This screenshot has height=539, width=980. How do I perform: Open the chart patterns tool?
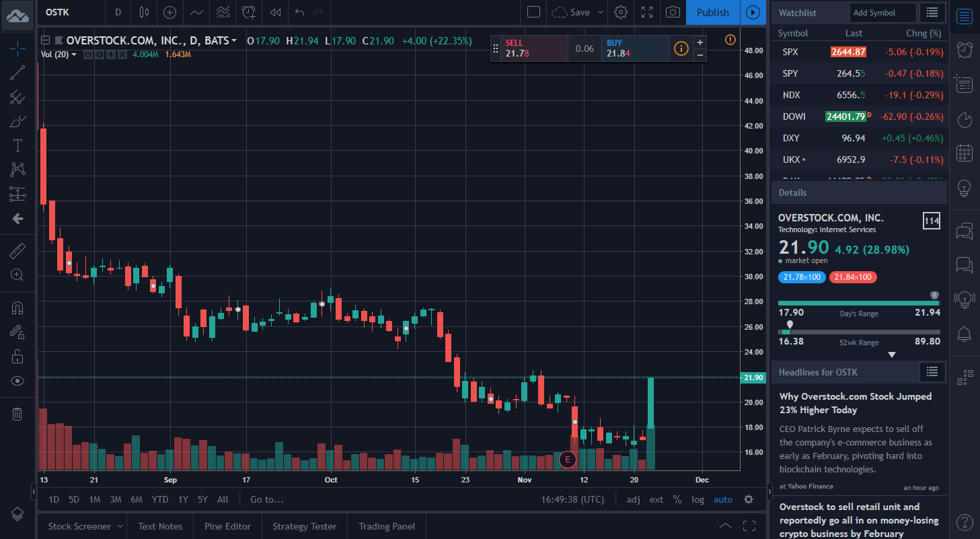click(17, 170)
